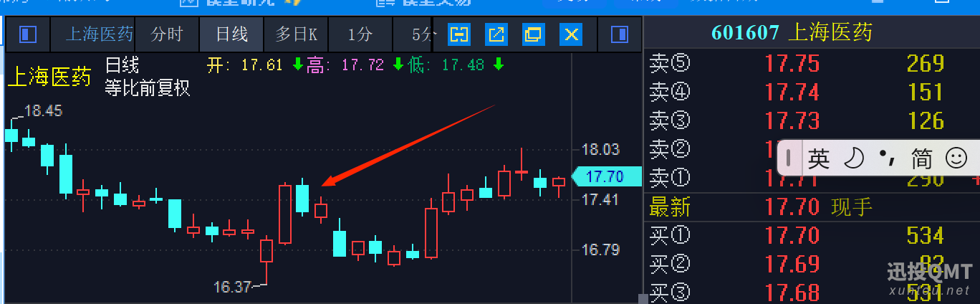This screenshot has height=304, width=980.
Task: Switch to the 日线 tab
Action: pyautogui.click(x=231, y=34)
